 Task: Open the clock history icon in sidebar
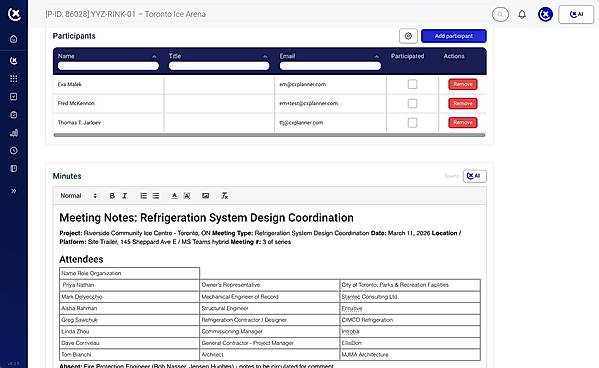[14, 151]
